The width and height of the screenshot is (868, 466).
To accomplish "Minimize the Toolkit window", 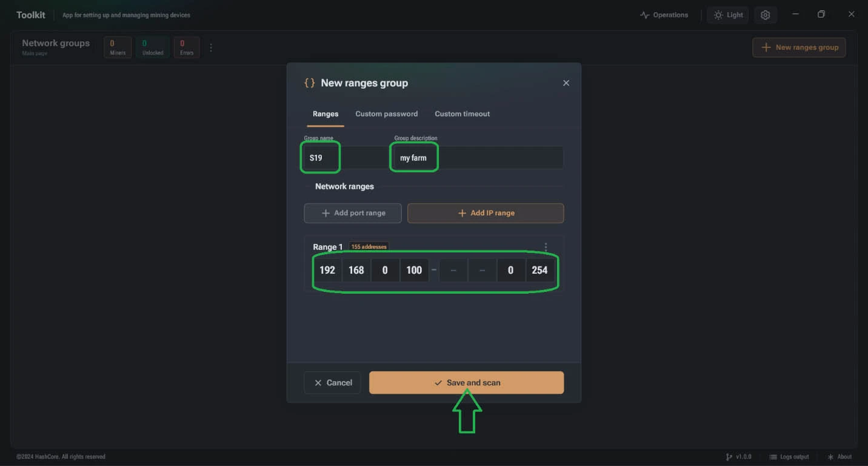I will tap(796, 15).
